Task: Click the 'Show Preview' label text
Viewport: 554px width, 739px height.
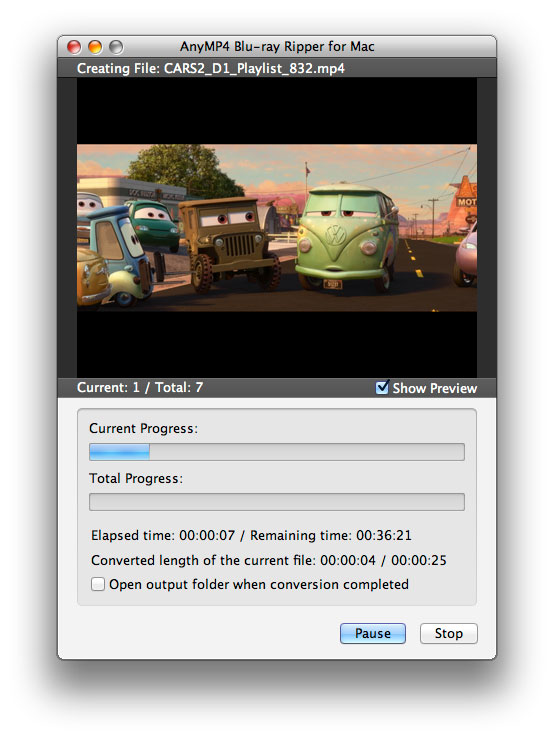Action: tap(435, 388)
